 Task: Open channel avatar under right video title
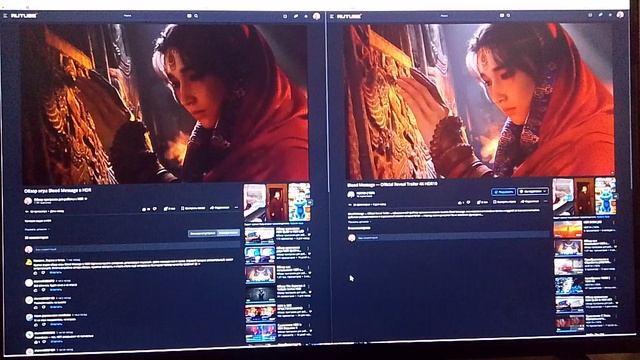351,194
